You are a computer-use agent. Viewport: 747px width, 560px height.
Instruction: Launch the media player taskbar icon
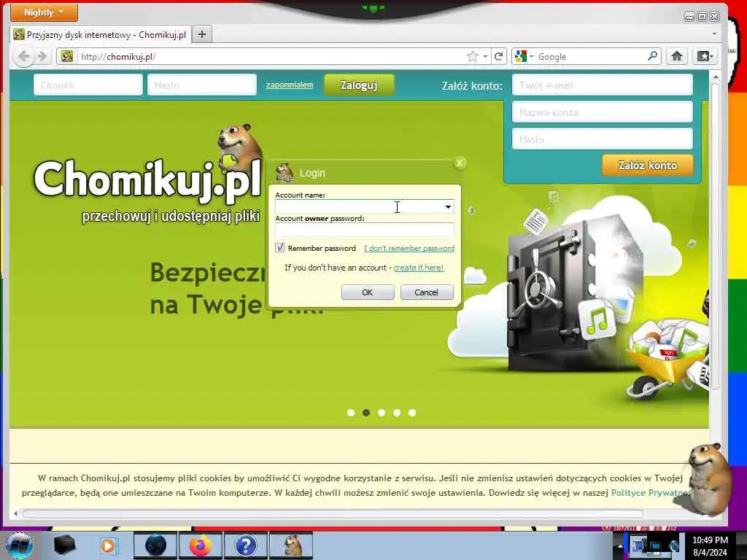coord(109,545)
